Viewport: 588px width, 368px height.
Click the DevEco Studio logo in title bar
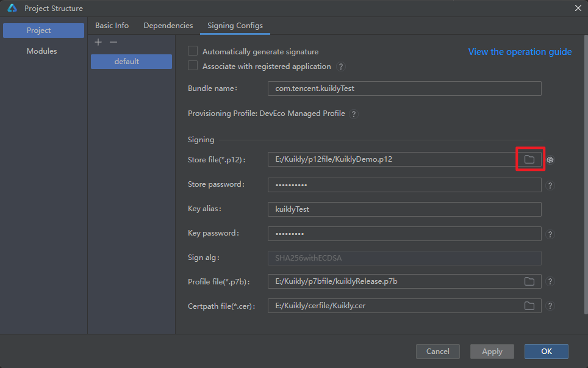[12, 8]
